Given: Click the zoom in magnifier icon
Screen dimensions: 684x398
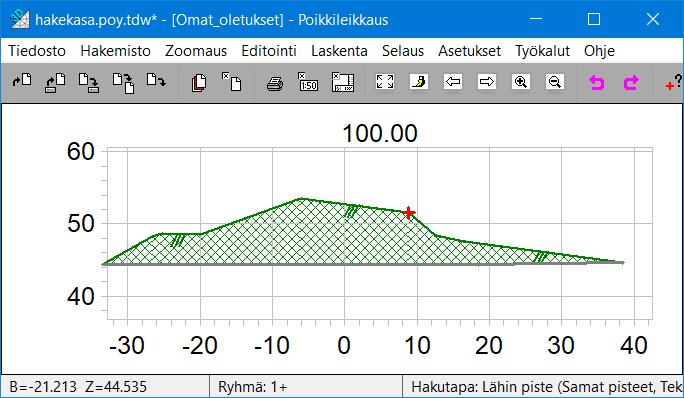Looking at the screenshot, I should (521, 82).
